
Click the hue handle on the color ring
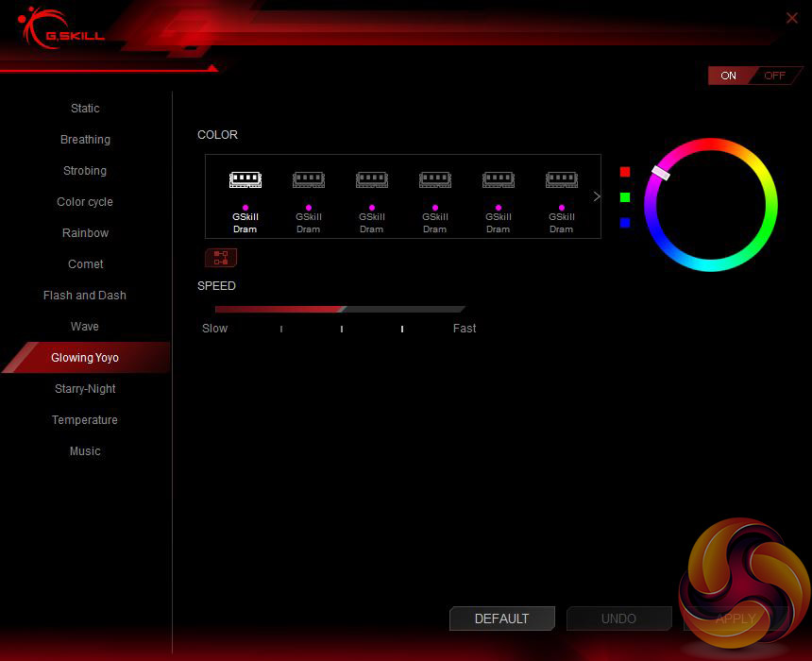661,173
